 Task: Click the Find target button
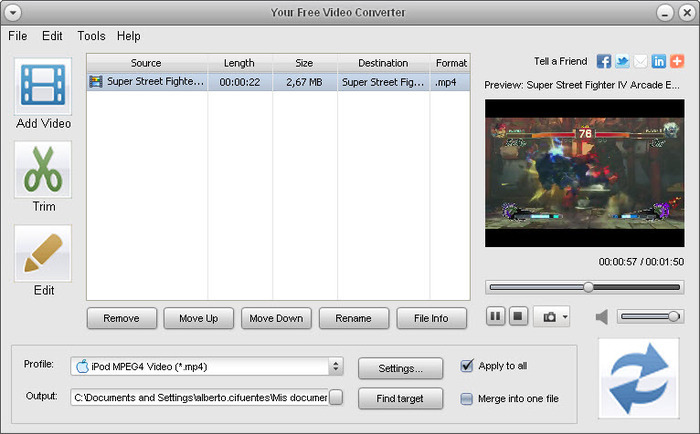pos(400,398)
